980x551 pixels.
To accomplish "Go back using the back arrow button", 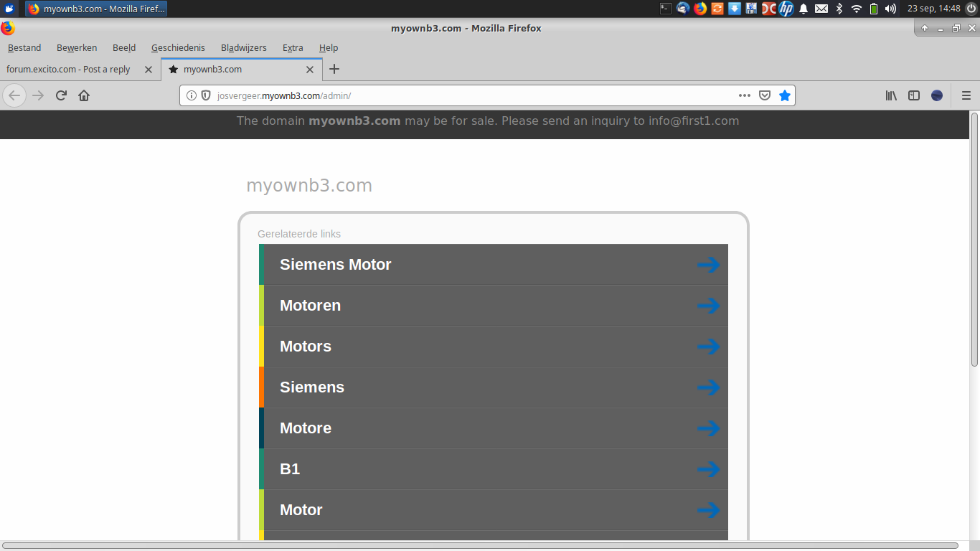I will (14, 95).
